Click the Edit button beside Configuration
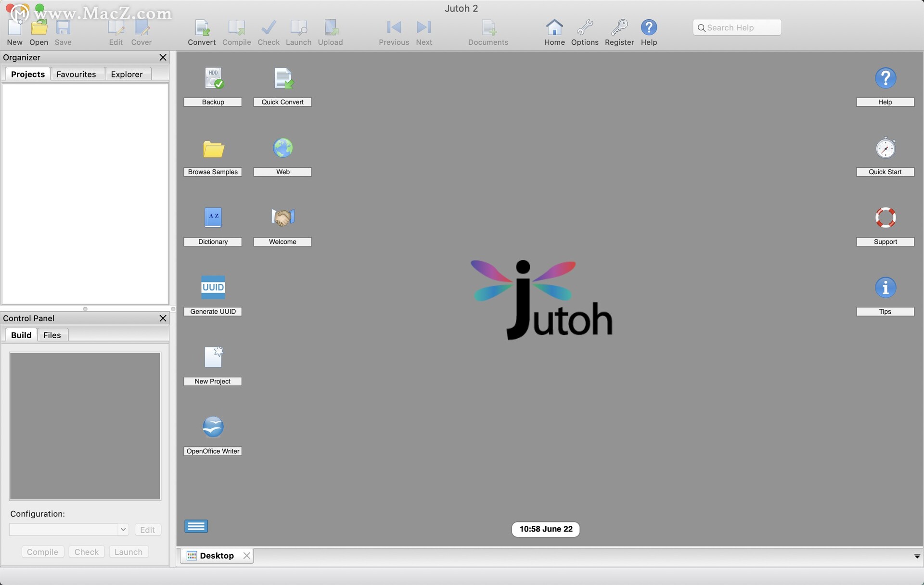924x585 pixels. pyautogui.click(x=148, y=530)
